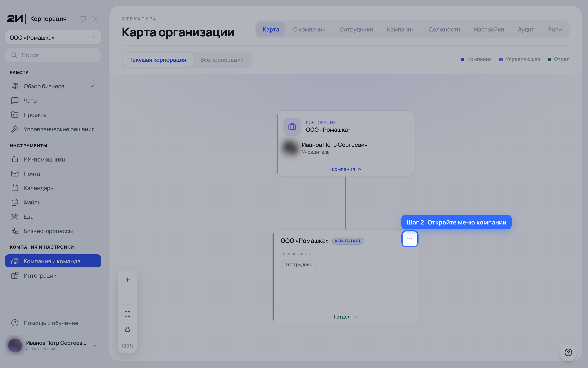
Task: Open the Роли tab
Action: [x=555, y=29]
